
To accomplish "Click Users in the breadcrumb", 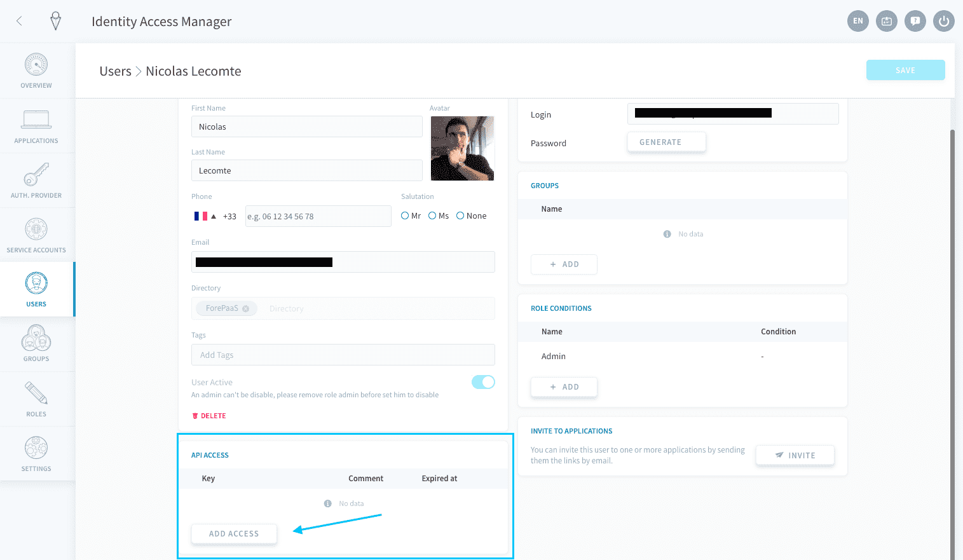I will (116, 71).
